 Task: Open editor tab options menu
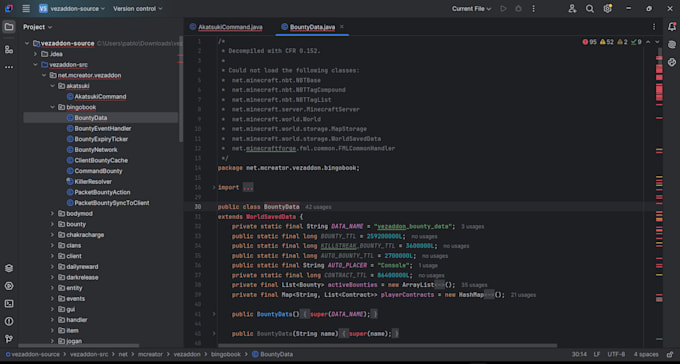[x=654, y=27]
